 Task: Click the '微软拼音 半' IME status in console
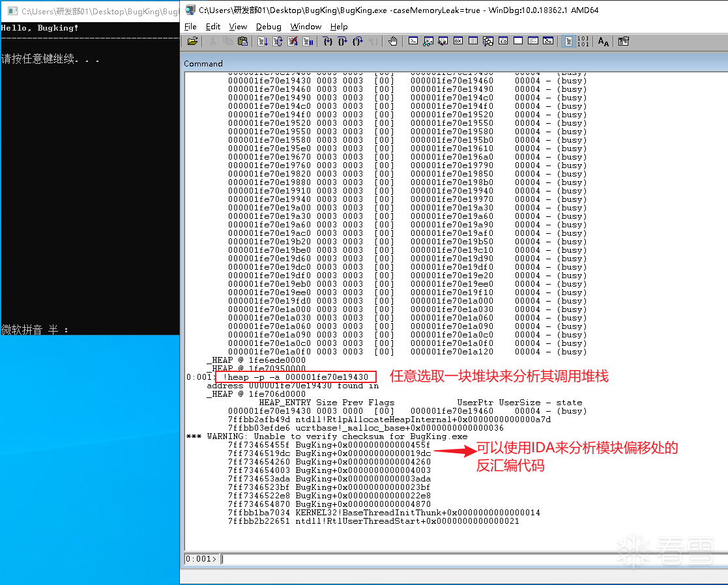[35, 330]
